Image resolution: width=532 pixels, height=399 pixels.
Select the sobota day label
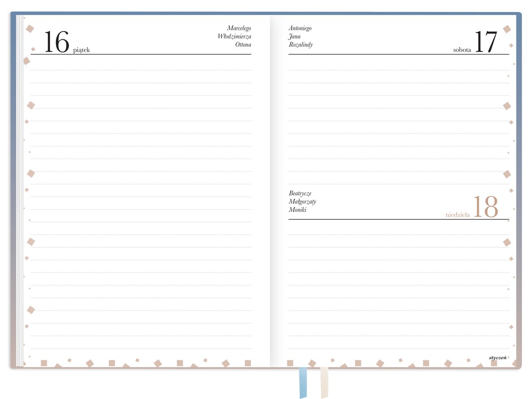(x=462, y=50)
